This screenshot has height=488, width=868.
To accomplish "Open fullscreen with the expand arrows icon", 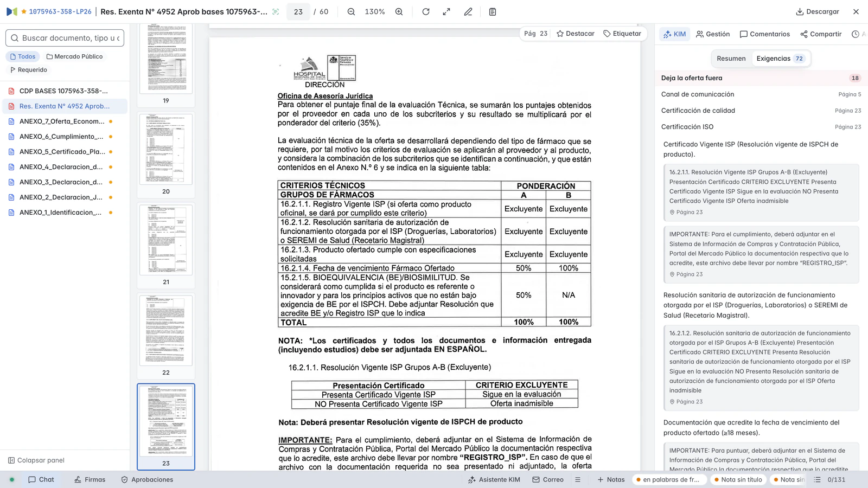I will tap(446, 12).
